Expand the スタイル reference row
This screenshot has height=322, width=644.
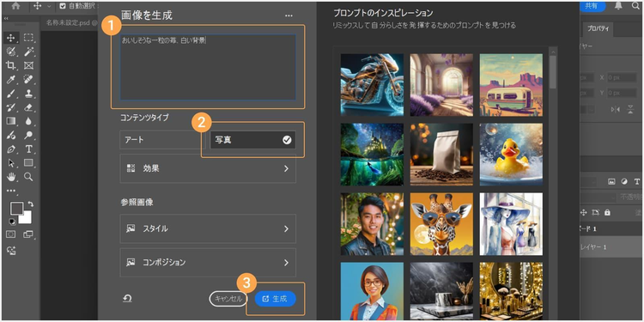pyautogui.click(x=208, y=228)
